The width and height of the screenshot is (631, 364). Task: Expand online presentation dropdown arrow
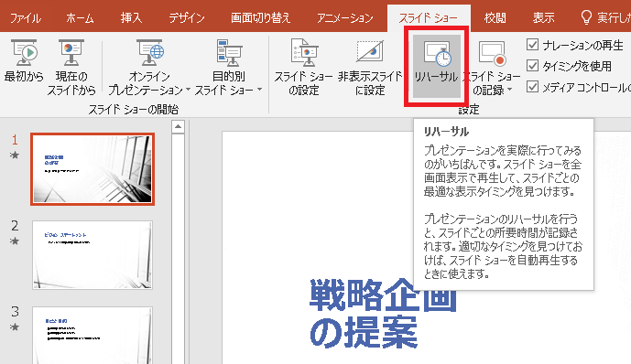pos(188,90)
